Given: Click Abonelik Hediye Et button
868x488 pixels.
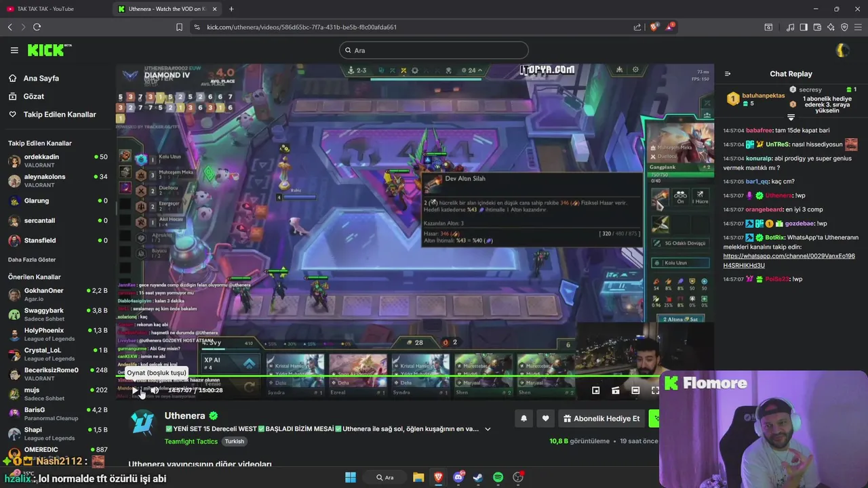Looking at the screenshot, I should point(601,419).
